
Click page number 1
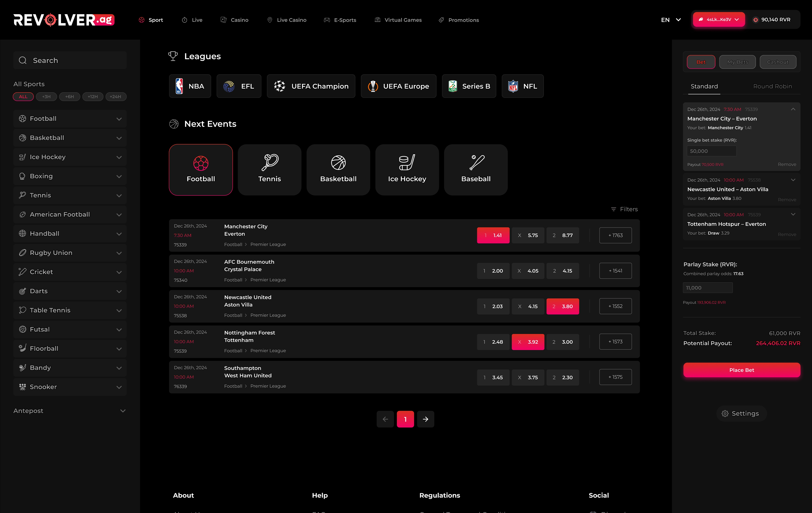coord(405,419)
